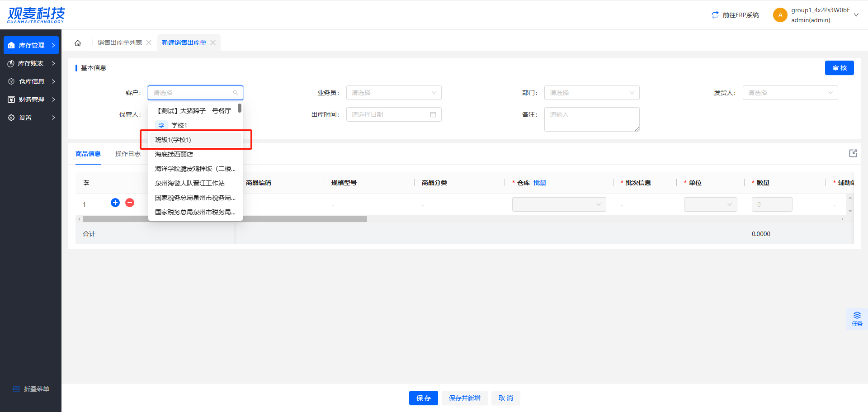This screenshot has height=412, width=868.
Task: Click the 前往ERP系统 link
Action: pos(741,15)
